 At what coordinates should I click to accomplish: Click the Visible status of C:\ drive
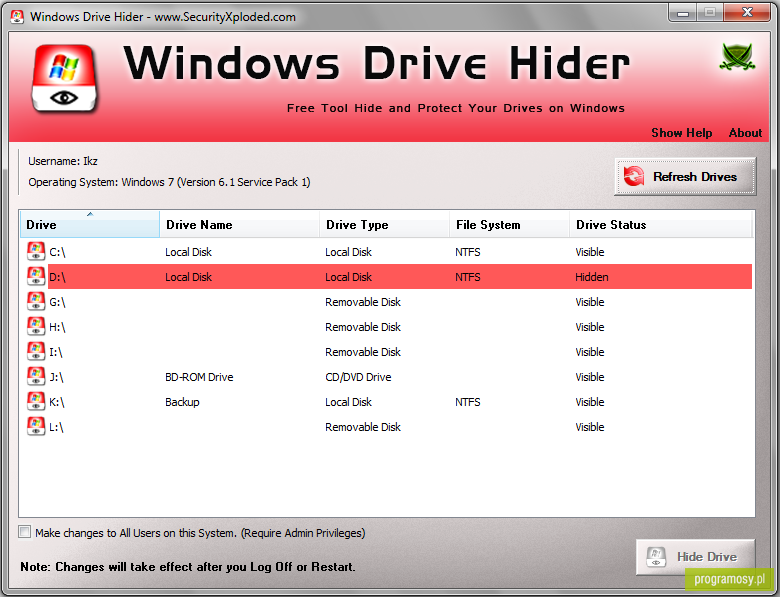point(589,252)
